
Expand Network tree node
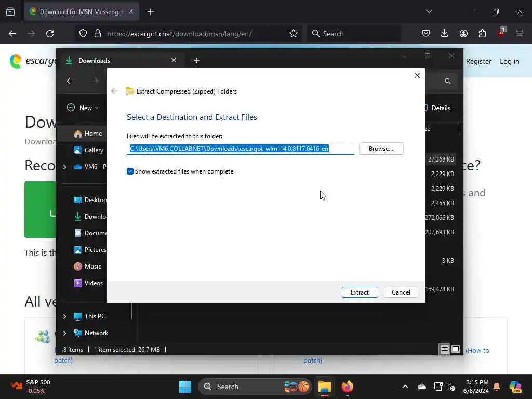(64, 333)
